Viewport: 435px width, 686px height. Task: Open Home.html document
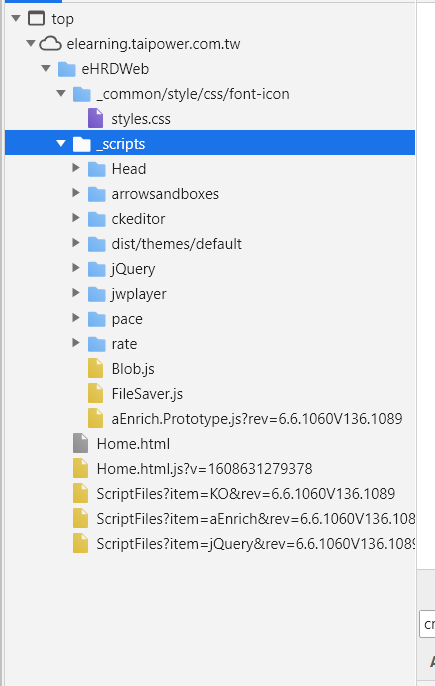133,444
